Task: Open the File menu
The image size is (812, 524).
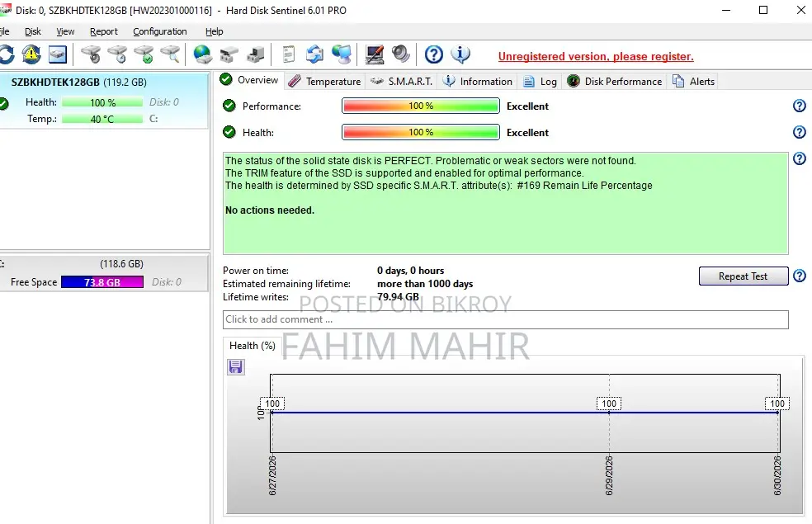Action: pos(5,31)
